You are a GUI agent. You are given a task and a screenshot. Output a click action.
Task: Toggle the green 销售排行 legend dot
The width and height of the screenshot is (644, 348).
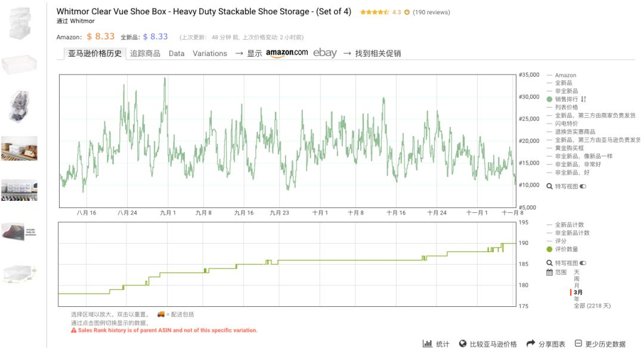(x=550, y=100)
